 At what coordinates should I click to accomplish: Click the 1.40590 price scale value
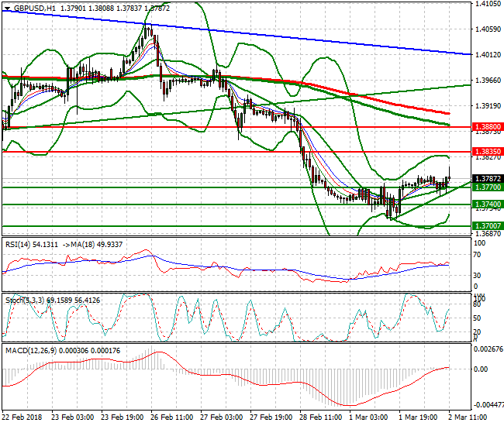488,29
